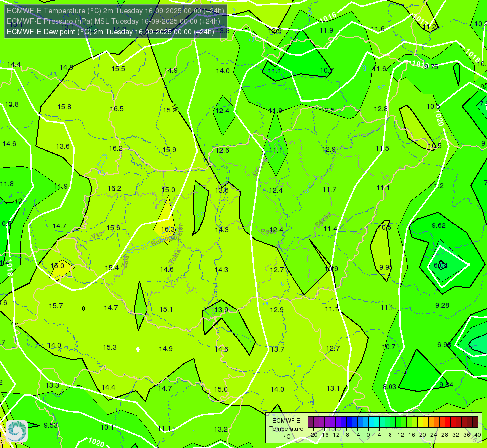
Task: Click the cyan 0 swatch on the color scale
Action: [x=371, y=422]
